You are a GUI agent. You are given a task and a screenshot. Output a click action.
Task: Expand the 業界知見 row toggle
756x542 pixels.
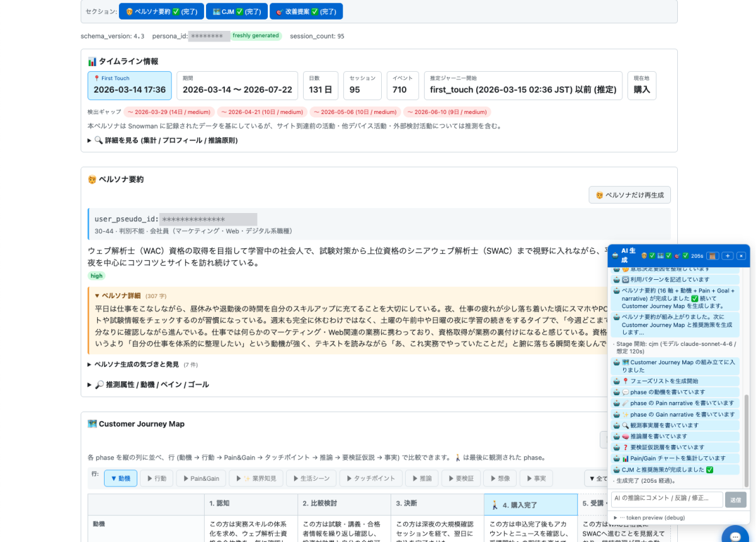pos(256,478)
